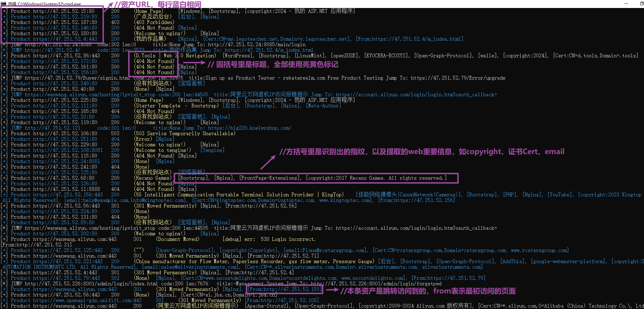The width and height of the screenshot is (644, 309).
Task: Select the URL http://47.251.52.119:80
Action: point(65,122)
